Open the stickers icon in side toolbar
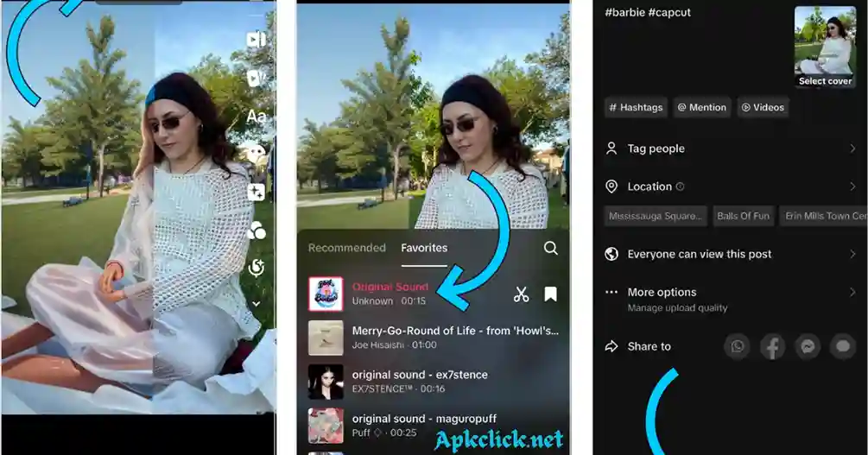868x455 pixels. click(256, 154)
